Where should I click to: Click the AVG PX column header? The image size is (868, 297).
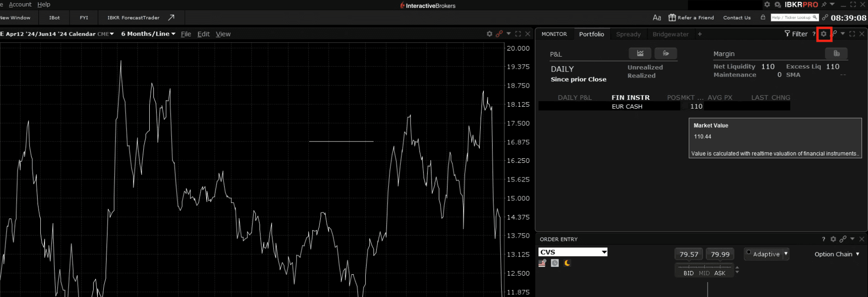[720, 97]
